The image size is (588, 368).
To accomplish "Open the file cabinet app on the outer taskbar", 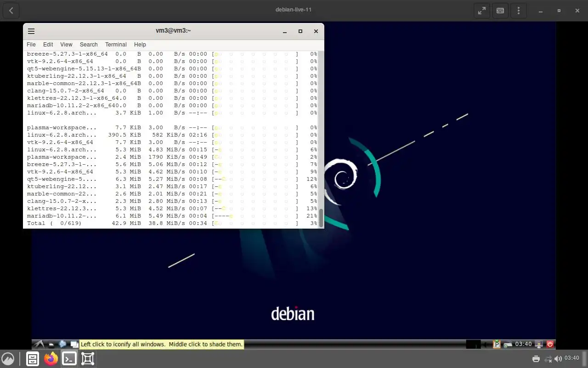I will (33, 359).
